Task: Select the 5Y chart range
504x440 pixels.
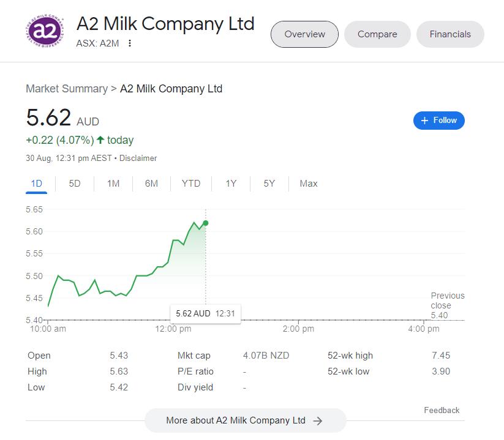Action: pyautogui.click(x=269, y=184)
